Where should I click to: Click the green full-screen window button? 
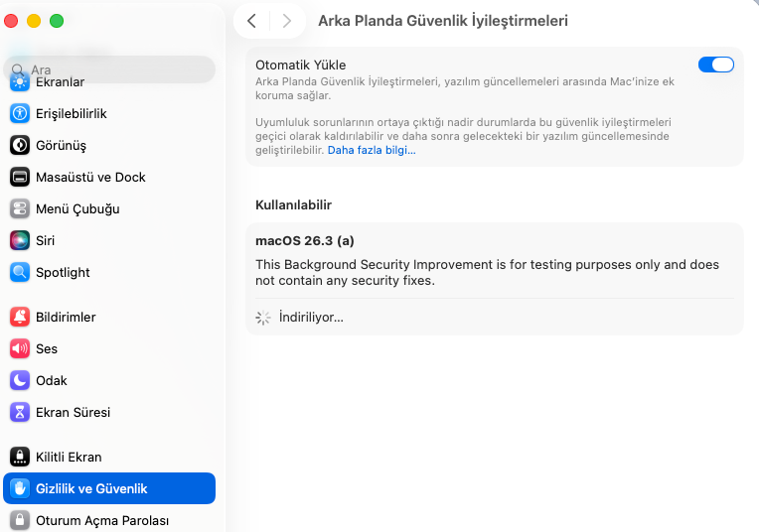point(57,20)
